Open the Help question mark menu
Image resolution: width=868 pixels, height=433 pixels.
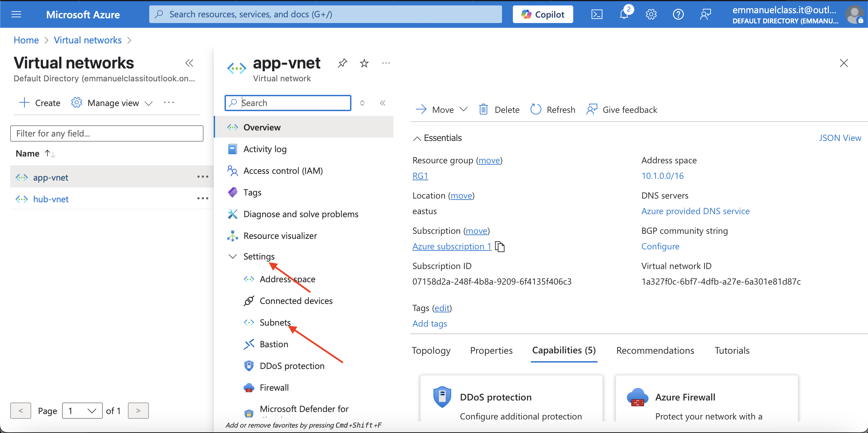point(678,14)
